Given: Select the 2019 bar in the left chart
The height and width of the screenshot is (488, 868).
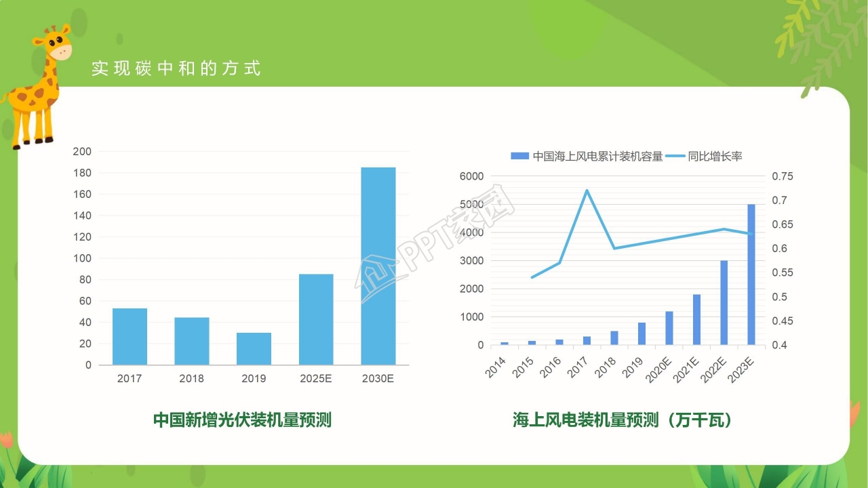Looking at the screenshot, I should click(254, 349).
